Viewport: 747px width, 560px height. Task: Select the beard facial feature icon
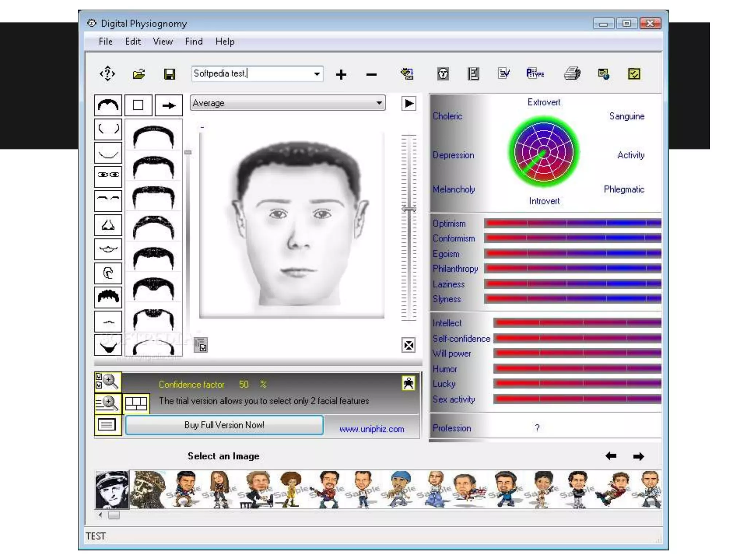click(x=108, y=346)
